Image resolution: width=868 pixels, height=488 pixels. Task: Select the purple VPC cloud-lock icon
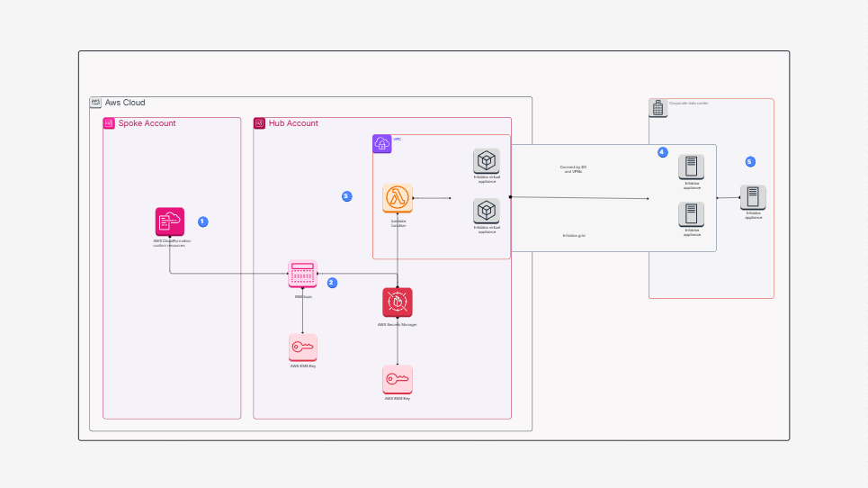coord(382,144)
